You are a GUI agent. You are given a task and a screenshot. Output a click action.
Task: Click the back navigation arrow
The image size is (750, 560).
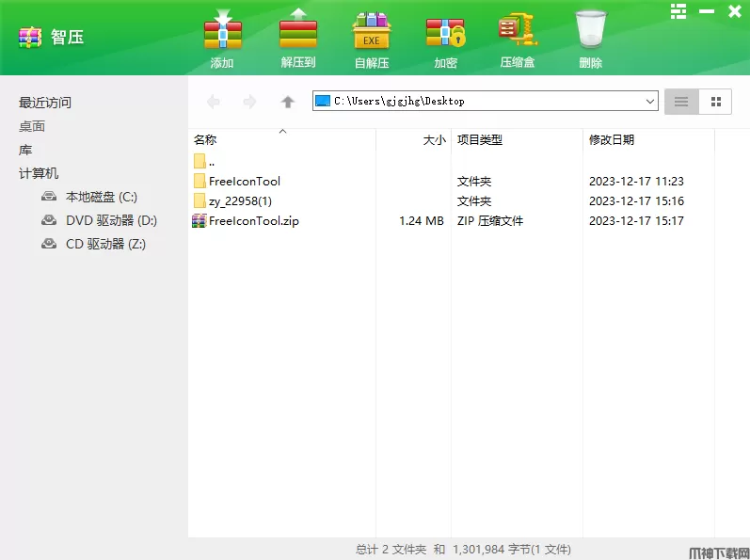214,102
